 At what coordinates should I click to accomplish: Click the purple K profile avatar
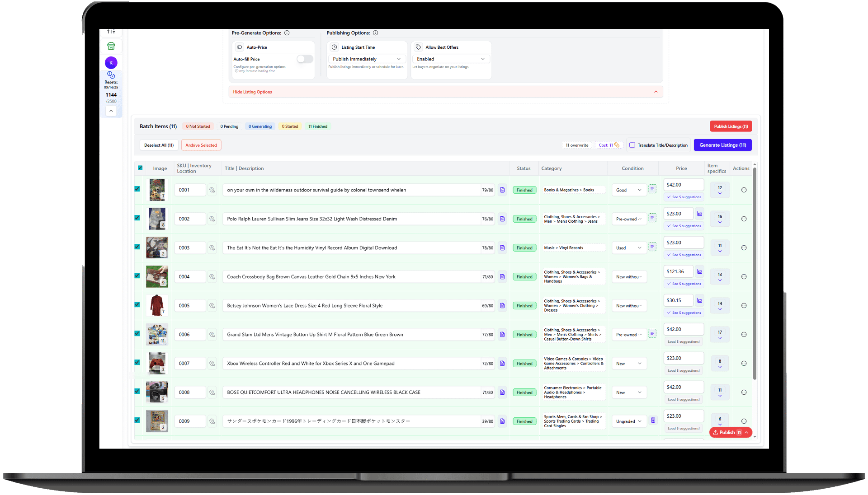pyautogui.click(x=111, y=62)
